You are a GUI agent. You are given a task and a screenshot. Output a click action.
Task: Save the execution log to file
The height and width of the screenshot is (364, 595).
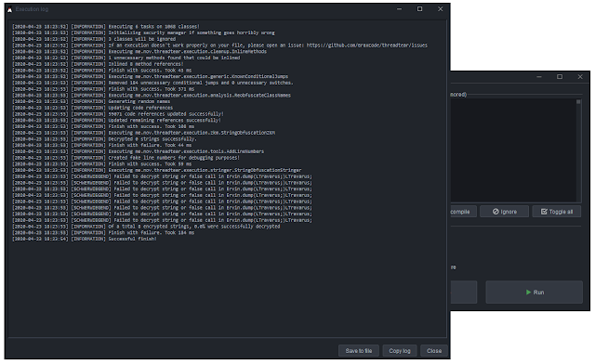[358, 351]
